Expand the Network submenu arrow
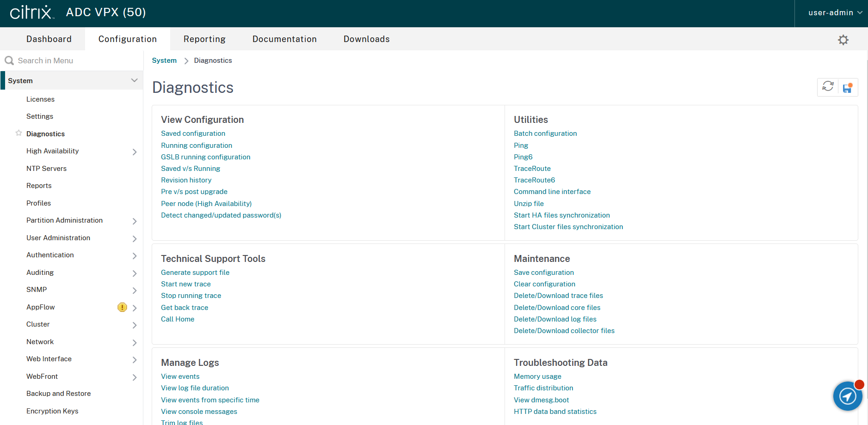Image resolution: width=868 pixels, height=425 pixels. 134,342
